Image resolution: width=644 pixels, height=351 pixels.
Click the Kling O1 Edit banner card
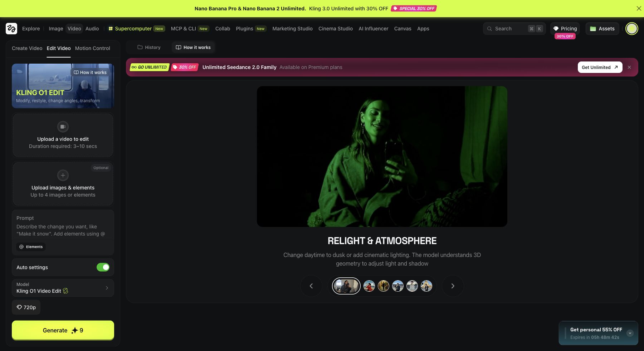click(63, 86)
